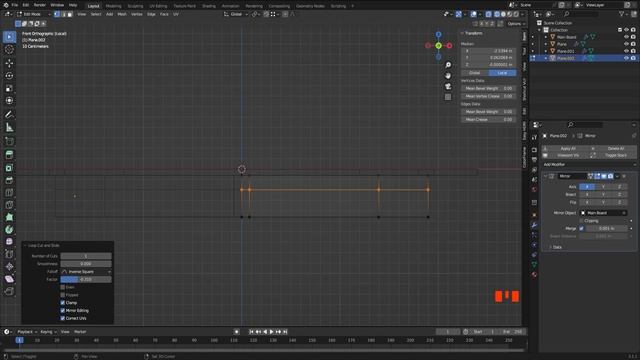The width and height of the screenshot is (640, 360).
Task: Select the Shear tool
Action: [9, 279]
